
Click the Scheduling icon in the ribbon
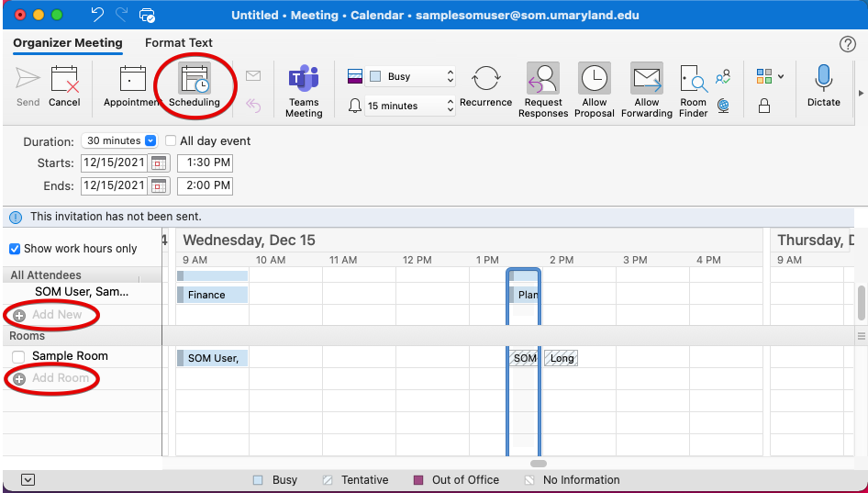click(x=194, y=80)
